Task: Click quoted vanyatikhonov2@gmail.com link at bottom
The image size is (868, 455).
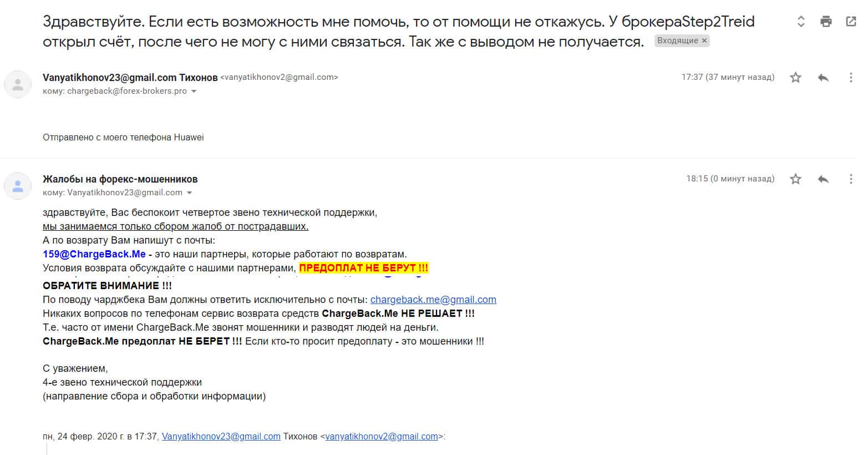Action: coord(382,437)
